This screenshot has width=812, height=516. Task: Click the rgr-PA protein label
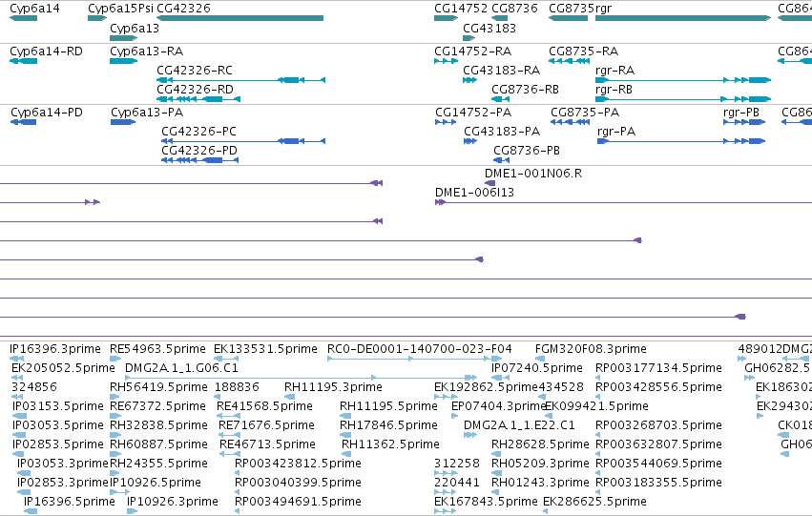[x=616, y=132]
